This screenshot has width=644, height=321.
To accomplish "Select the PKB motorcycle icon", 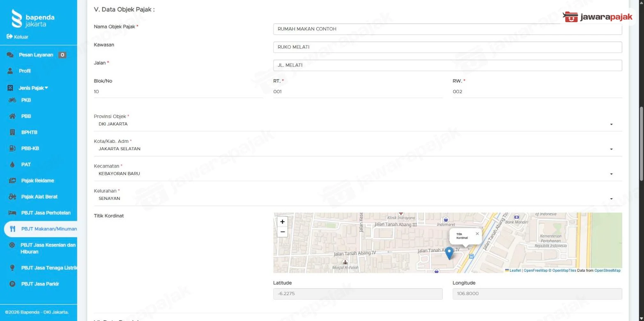I will 12,100.
